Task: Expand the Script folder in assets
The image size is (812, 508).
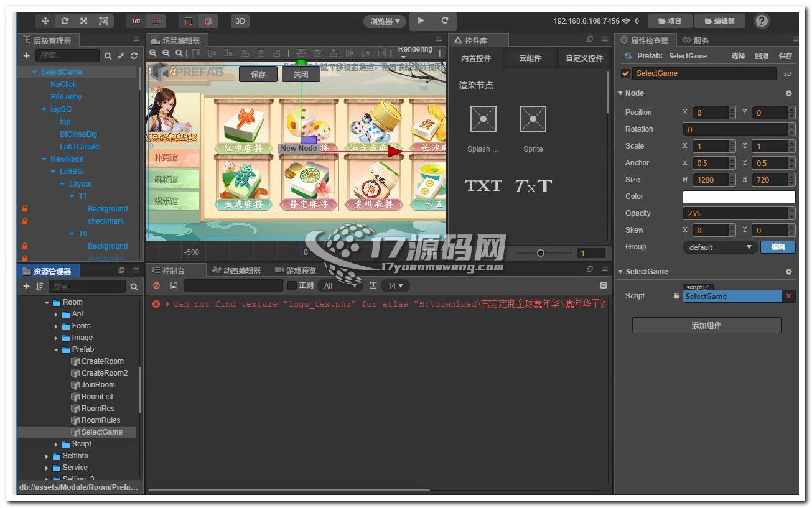Action: tap(57, 444)
